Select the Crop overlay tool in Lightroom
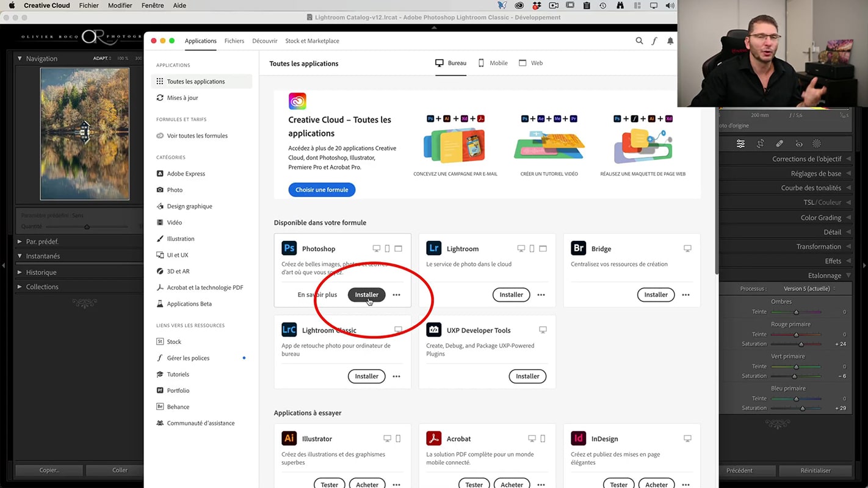Viewport: 868px width, 488px height. coord(760,144)
